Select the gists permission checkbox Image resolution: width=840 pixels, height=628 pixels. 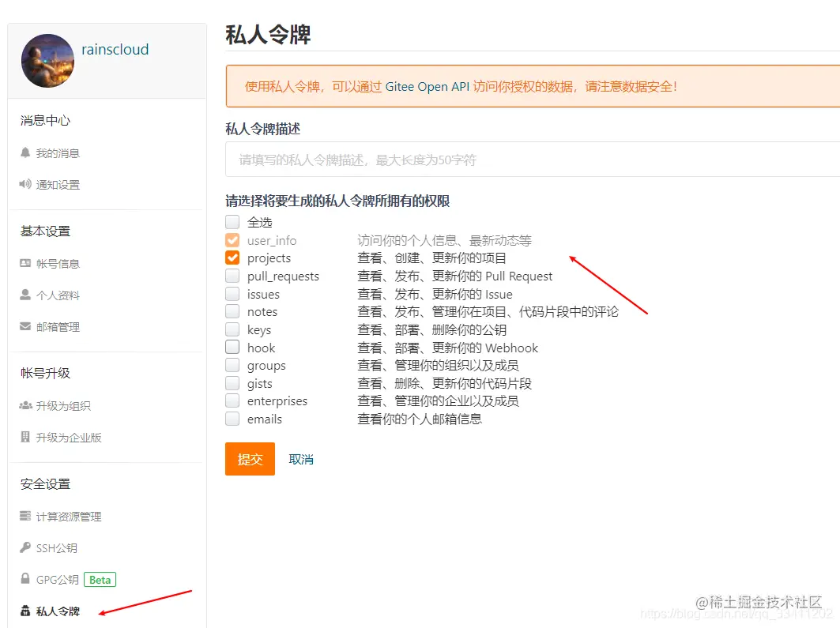pos(232,383)
